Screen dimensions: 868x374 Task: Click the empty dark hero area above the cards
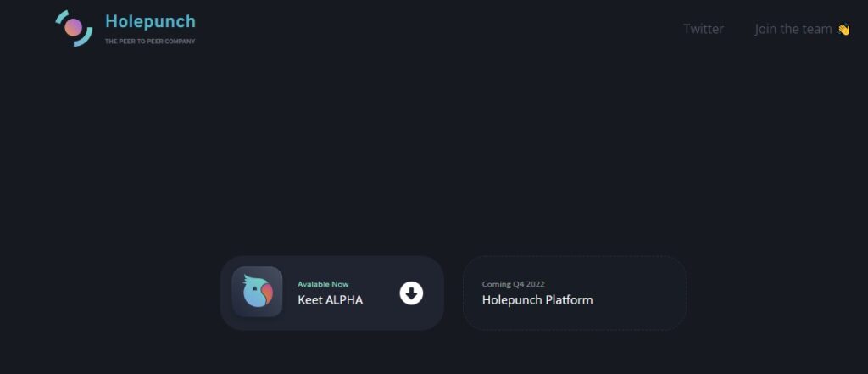434,149
